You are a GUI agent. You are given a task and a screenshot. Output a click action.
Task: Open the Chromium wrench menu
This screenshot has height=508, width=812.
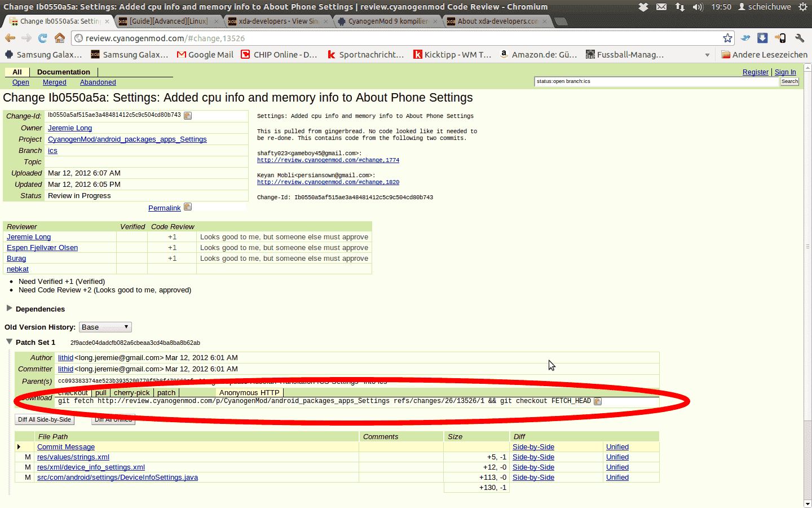tap(800, 38)
